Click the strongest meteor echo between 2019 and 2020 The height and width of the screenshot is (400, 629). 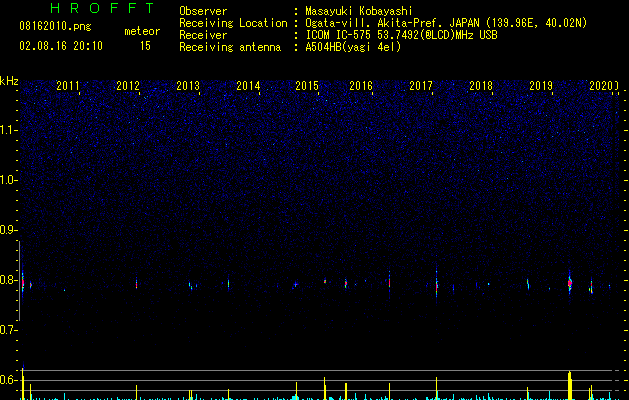(570, 283)
